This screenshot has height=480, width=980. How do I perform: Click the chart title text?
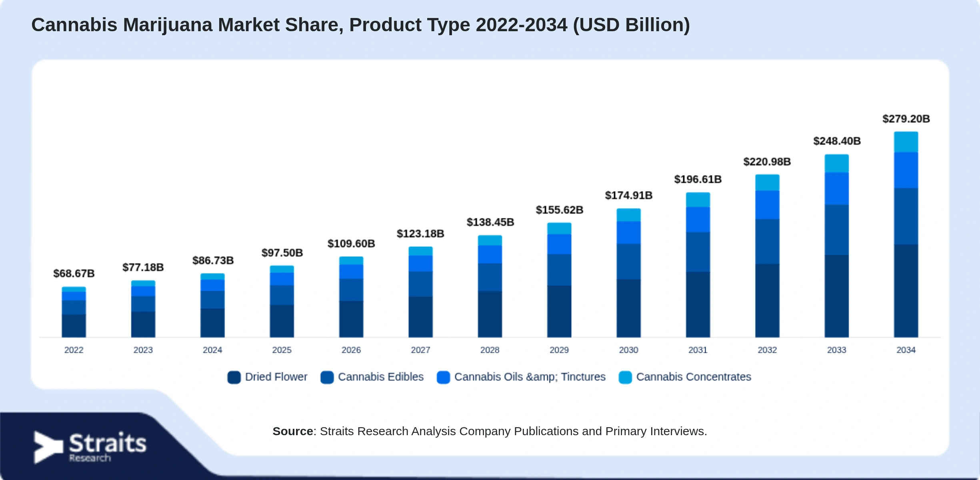click(x=360, y=25)
